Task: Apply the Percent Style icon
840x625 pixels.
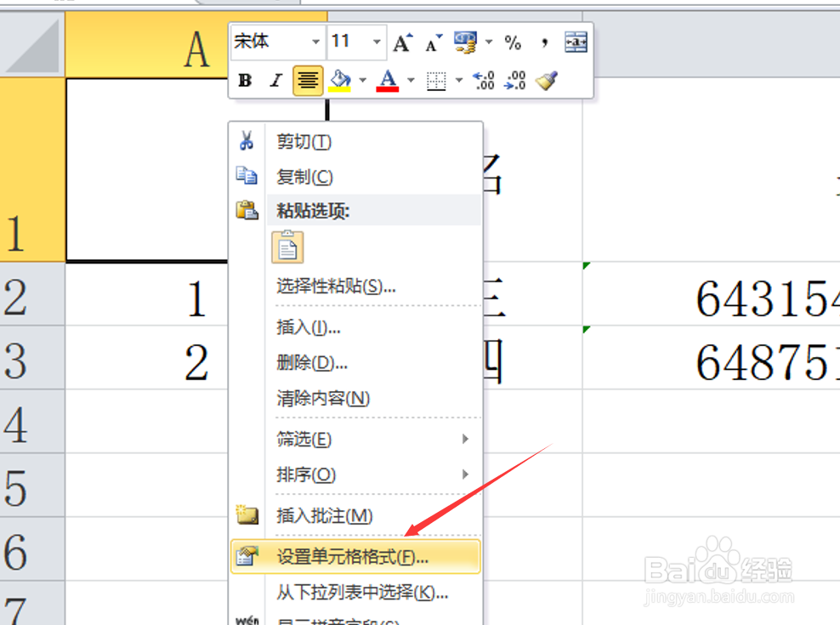Action: (513, 41)
